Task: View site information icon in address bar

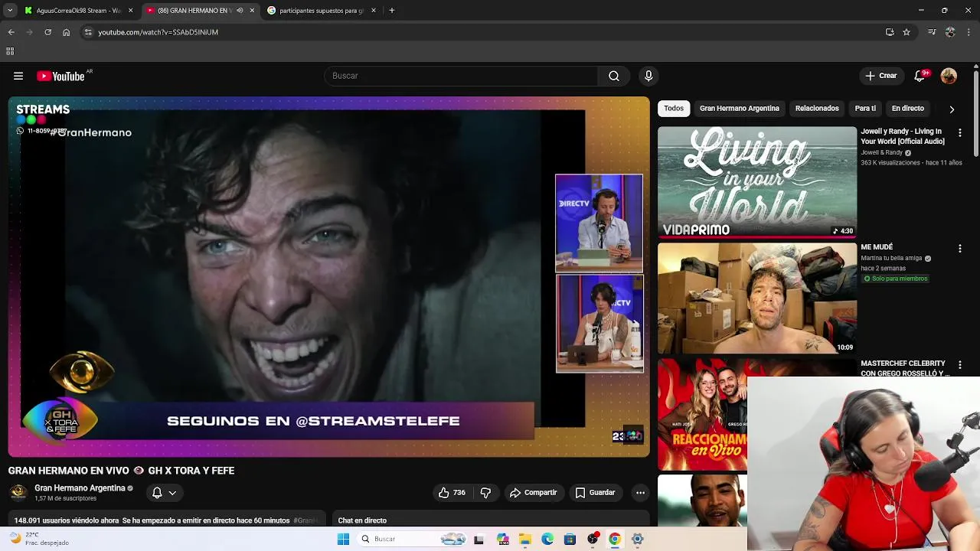Action: 88,32
